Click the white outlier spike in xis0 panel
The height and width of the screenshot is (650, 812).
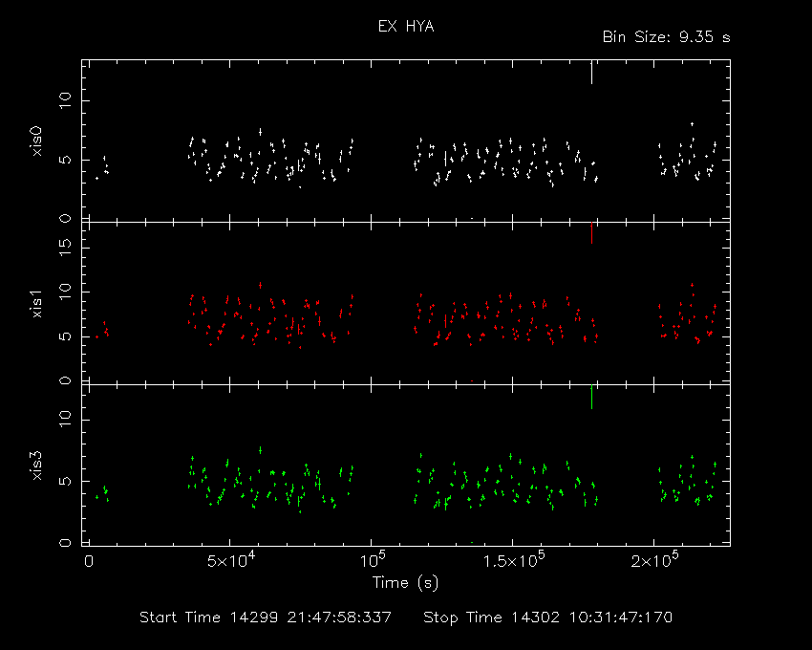point(591,73)
